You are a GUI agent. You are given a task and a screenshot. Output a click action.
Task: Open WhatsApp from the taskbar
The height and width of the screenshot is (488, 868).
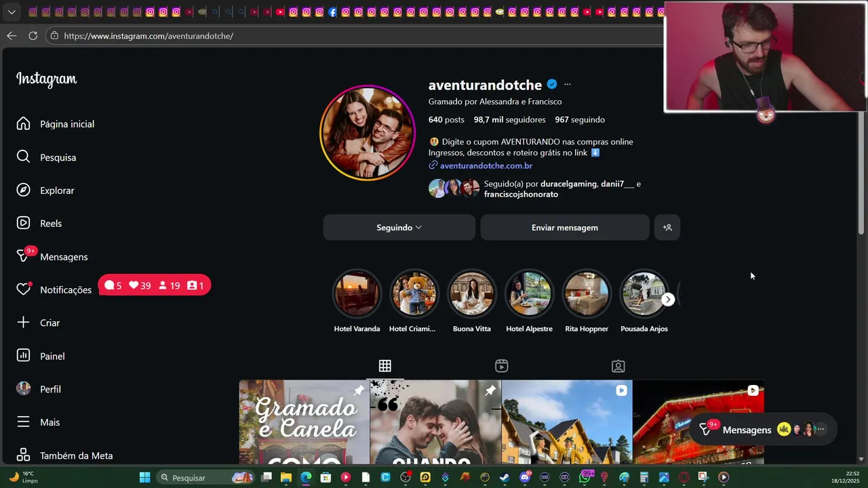[585, 477]
